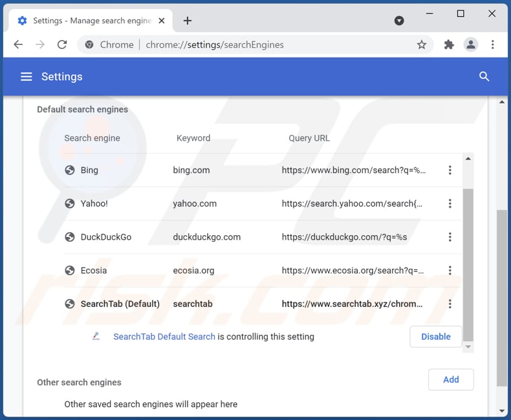Reload the page with the refresh icon
The width and height of the screenshot is (511, 420).
pos(62,45)
